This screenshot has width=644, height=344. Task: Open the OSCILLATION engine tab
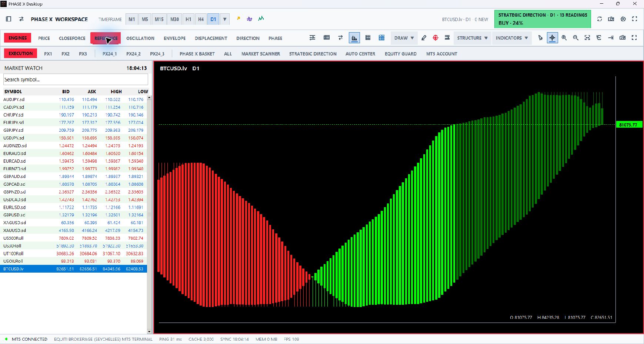click(x=140, y=38)
